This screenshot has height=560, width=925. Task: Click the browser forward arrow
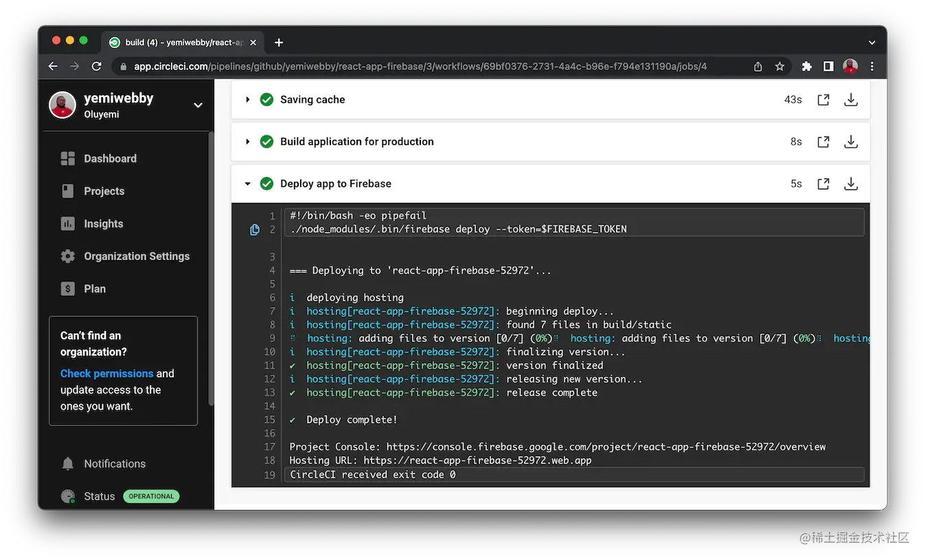75,67
